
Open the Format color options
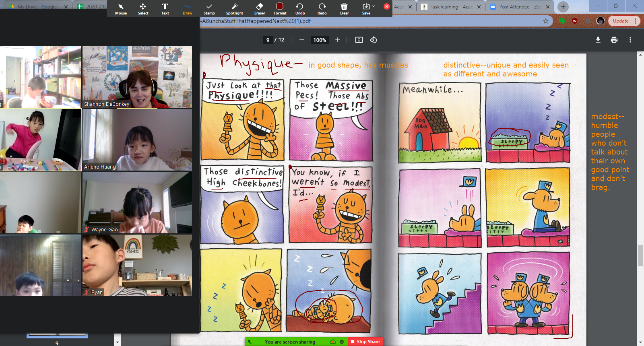click(280, 9)
